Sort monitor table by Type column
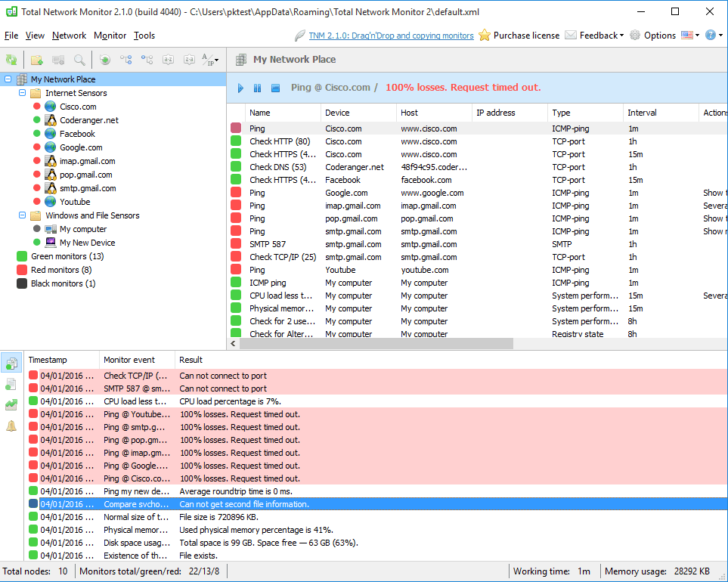 point(585,113)
